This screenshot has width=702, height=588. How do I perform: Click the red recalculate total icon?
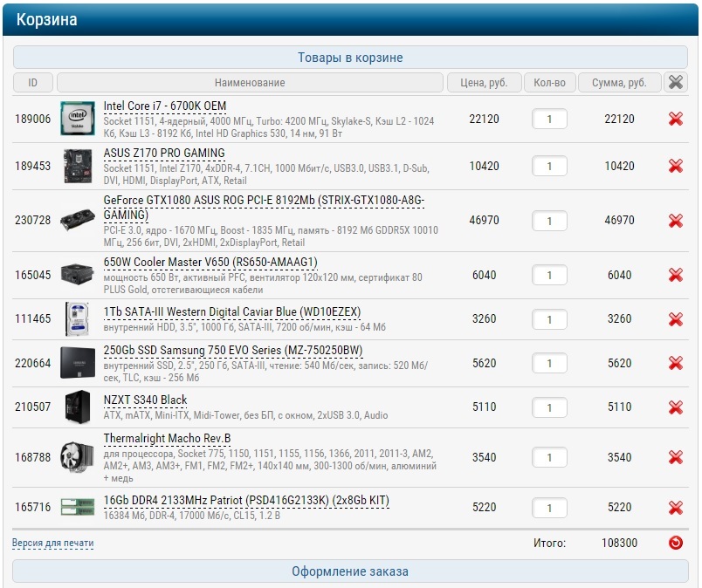click(675, 543)
